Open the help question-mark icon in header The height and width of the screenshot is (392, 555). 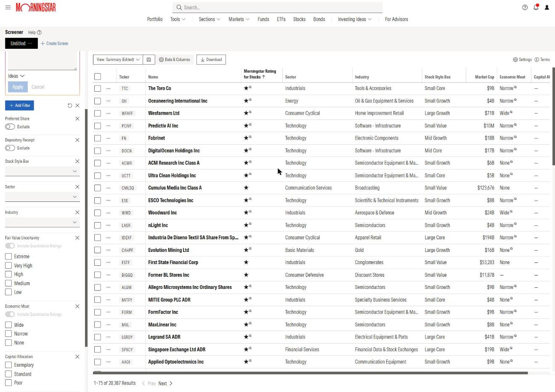click(525, 8)
